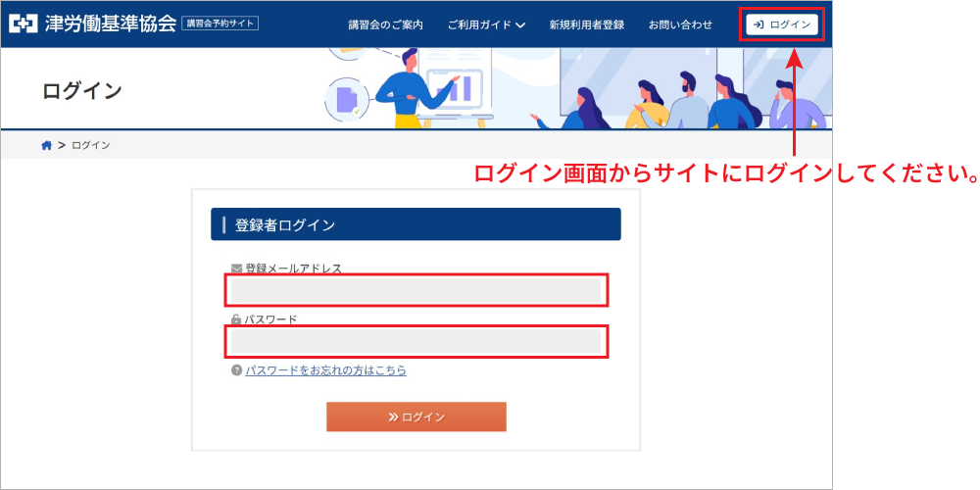Click the envelope icon beside 登録メールアドレス
This screenshot has width=980, height=490.
tap(236, 269)
